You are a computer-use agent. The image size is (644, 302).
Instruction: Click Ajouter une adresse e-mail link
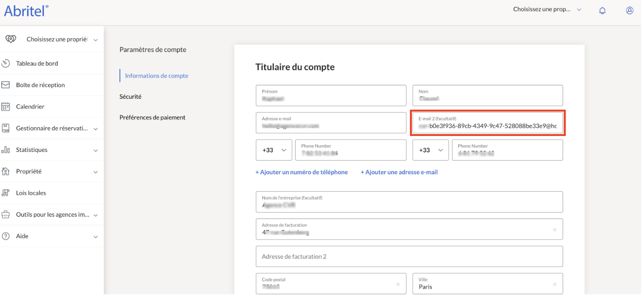[x=399, y=172]
